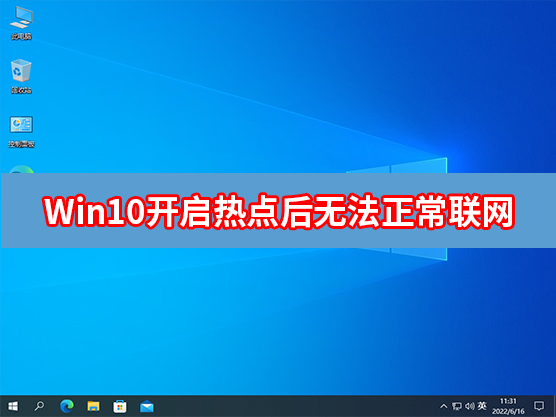This screenshot has width=556, height=417.
Task: Select the Control Panel desktop icon
Action: coord(21,131)
